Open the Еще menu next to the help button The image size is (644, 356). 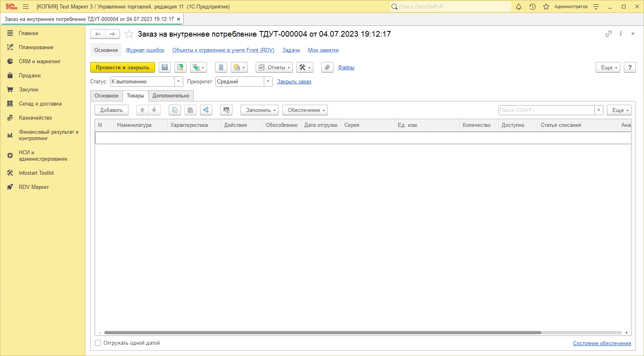(608, 67)
